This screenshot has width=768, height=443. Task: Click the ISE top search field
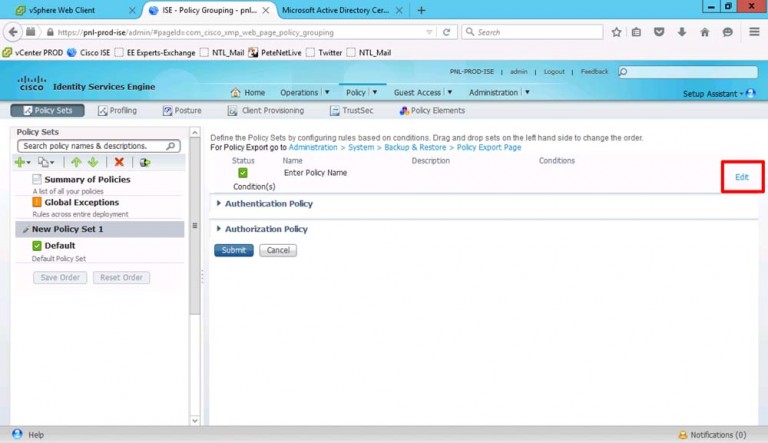click(x=688, y=72)
